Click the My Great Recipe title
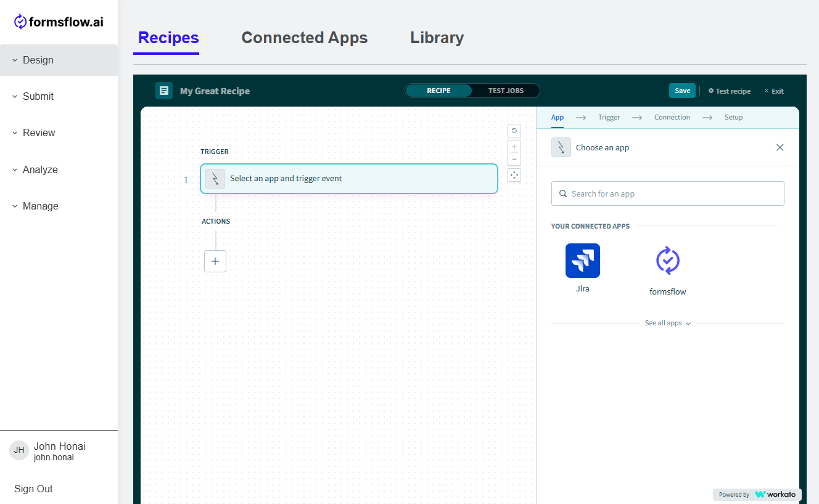 click(215, 91)
